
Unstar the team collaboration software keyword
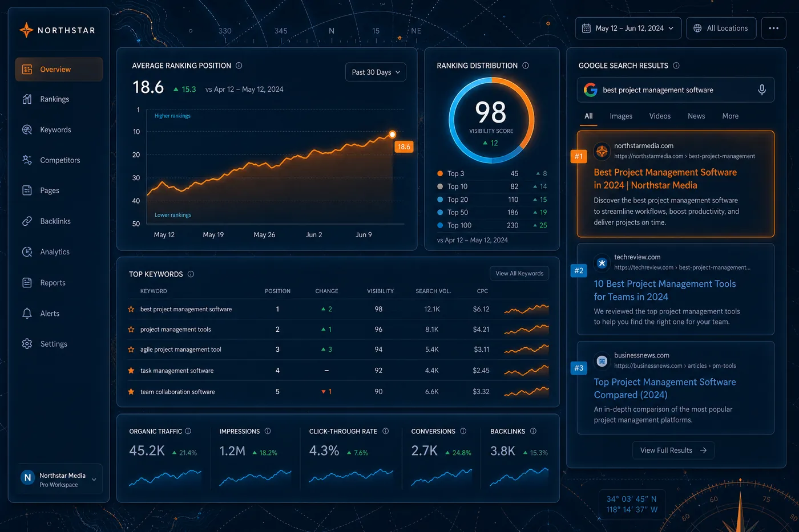click(x=131, y=392)
